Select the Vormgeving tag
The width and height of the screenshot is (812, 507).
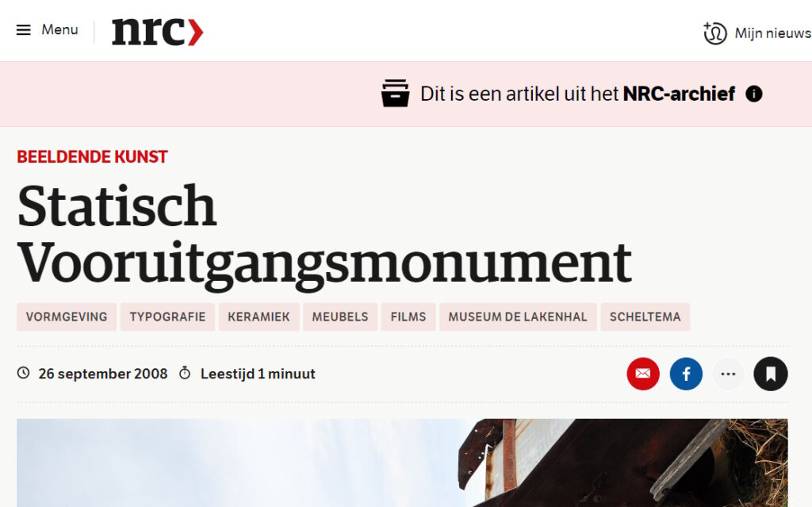tap(67, 317)
